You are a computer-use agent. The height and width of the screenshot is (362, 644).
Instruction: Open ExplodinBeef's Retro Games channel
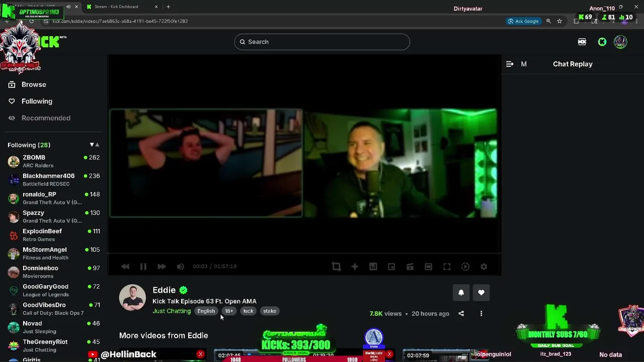tap(53, 235)
